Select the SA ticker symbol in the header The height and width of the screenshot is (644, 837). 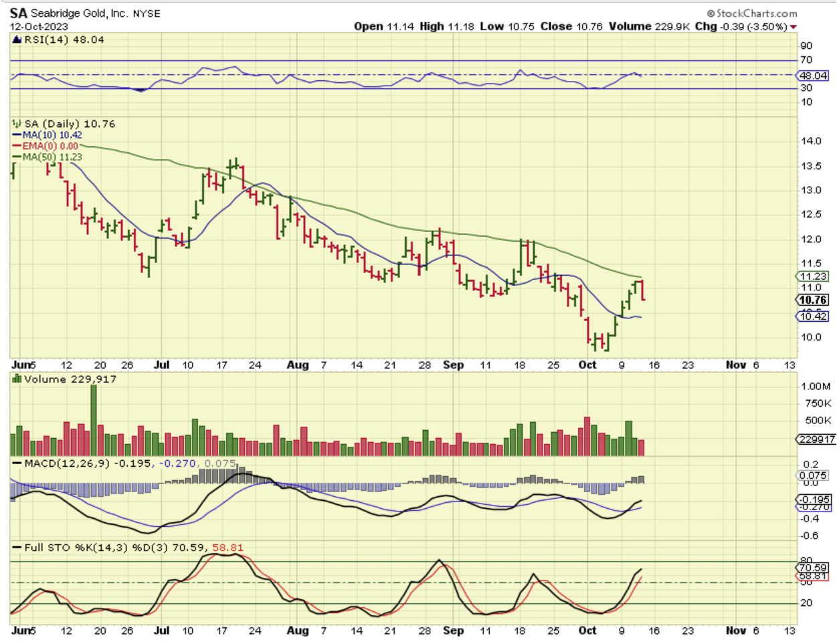[19, 13]
